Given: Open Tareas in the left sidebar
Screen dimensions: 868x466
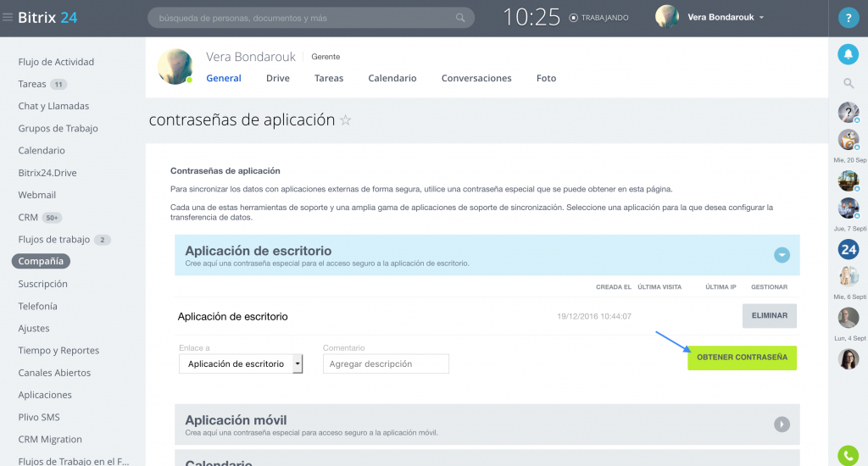Looking at the screenshot, I should [x=32, y=84].
